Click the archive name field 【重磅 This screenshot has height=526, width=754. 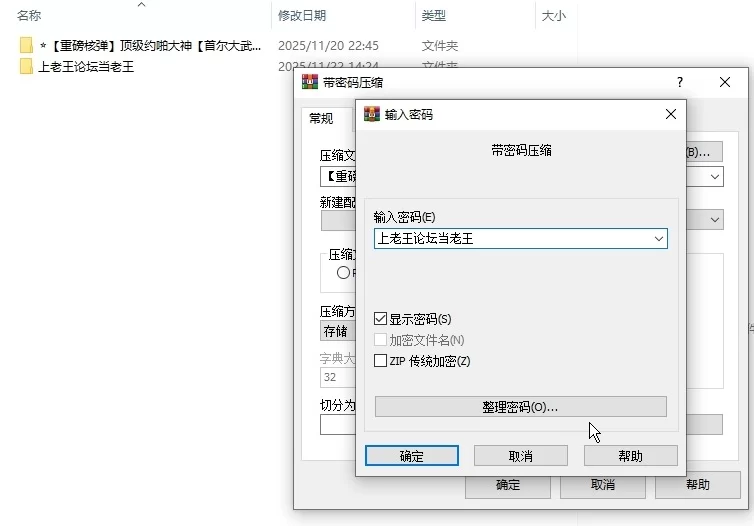coord(338,176)
